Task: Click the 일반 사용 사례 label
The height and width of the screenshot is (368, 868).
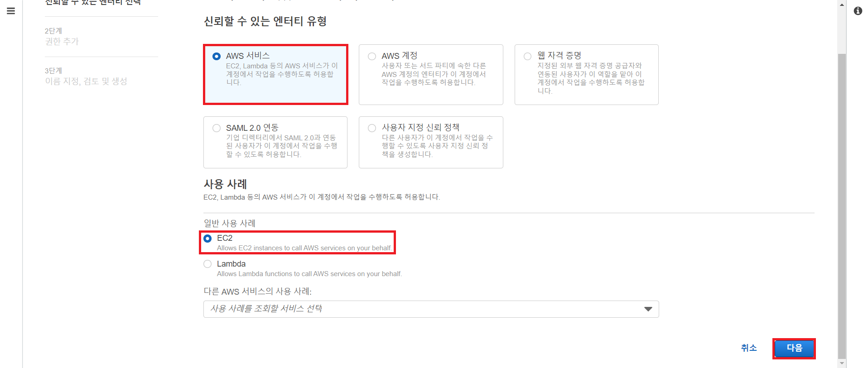Action: click(230, 223)
